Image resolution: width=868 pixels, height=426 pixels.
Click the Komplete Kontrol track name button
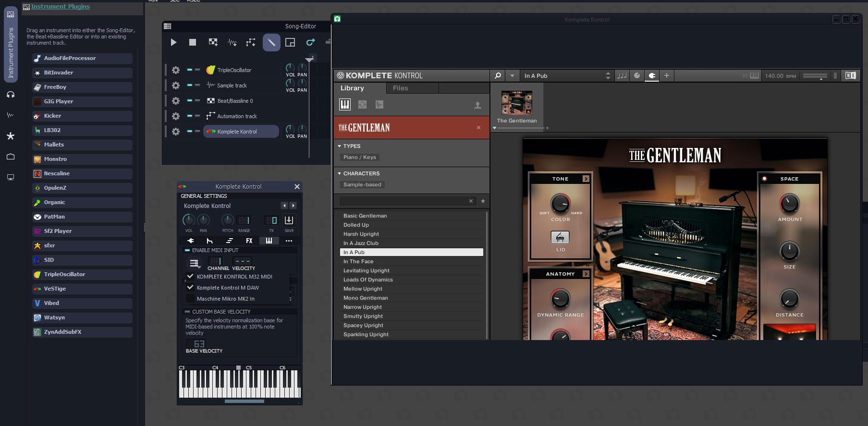coord(241,132)
